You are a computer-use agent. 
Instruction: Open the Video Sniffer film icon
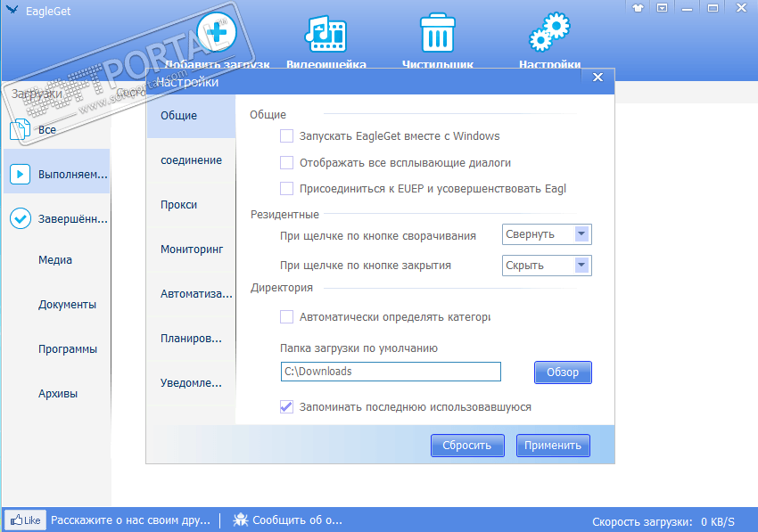[325, 34]
